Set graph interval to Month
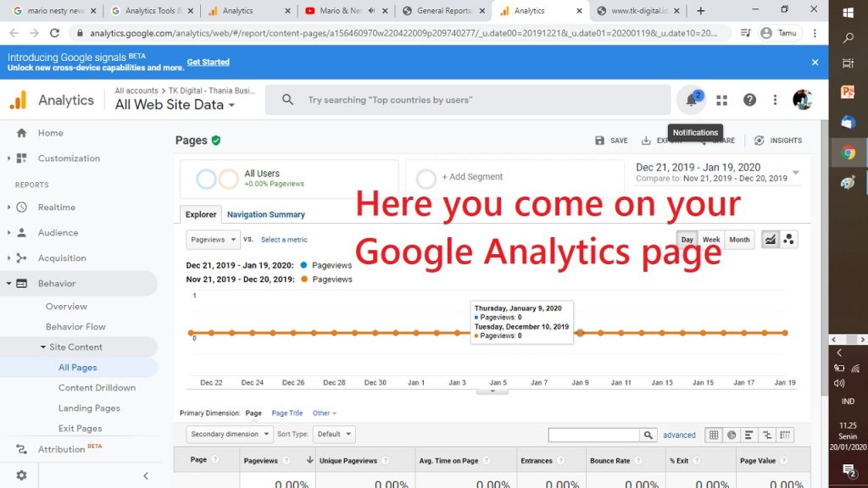The width and height of the screenshot is (868, 488). pos(739,240)
